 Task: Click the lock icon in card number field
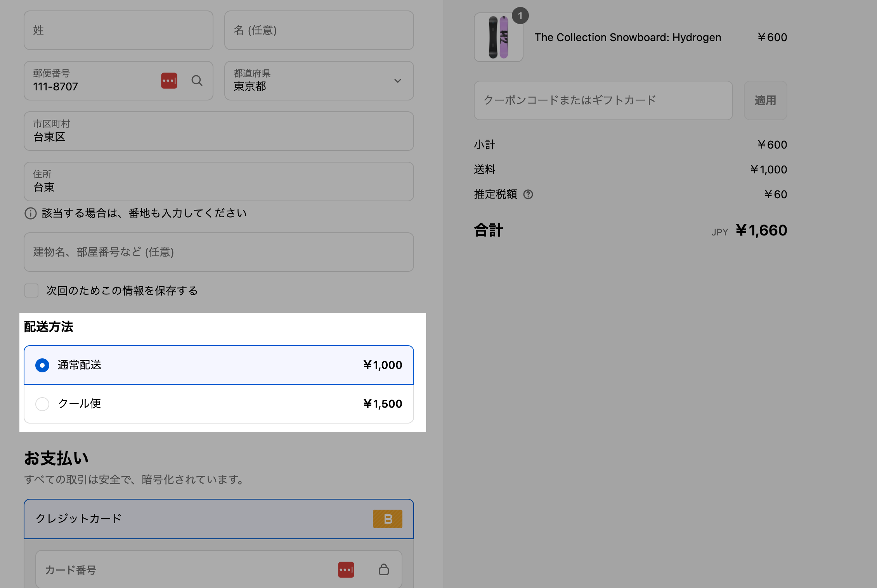tap(383, 569)
